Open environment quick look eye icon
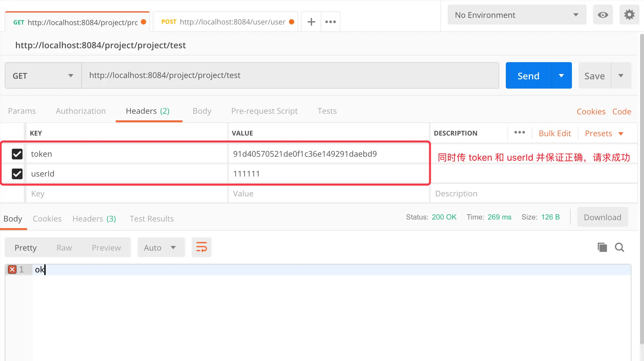The image size is (644, 361). (x=603, y=15)
